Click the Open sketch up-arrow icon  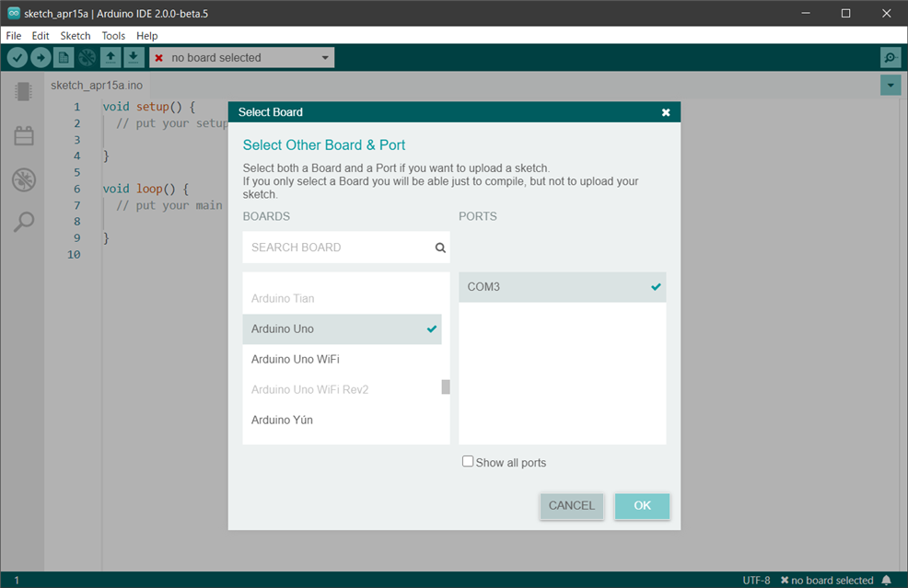tap(110, 57)
